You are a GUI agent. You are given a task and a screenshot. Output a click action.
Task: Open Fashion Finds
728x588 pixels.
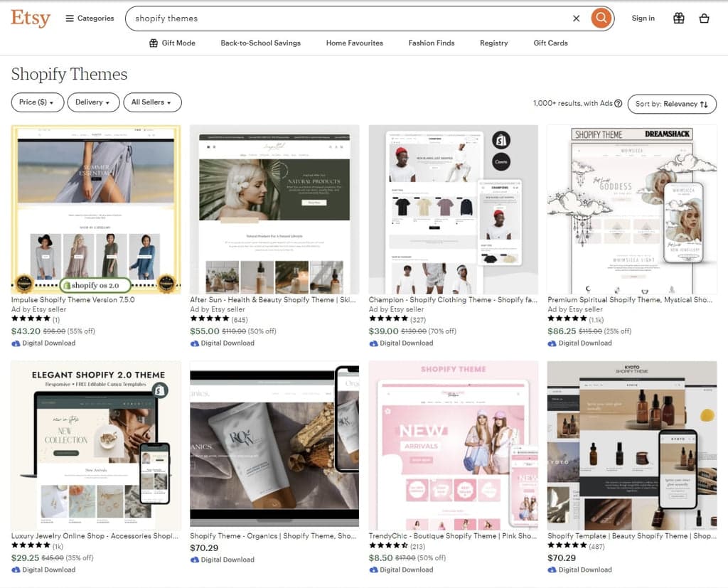click(432, 43)
